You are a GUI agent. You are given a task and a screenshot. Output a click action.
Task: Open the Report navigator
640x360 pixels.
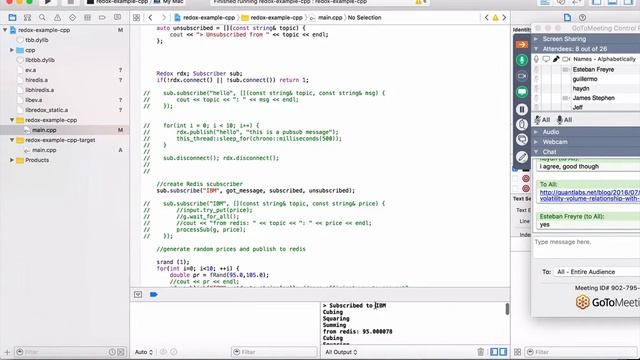tap(118, 18)
